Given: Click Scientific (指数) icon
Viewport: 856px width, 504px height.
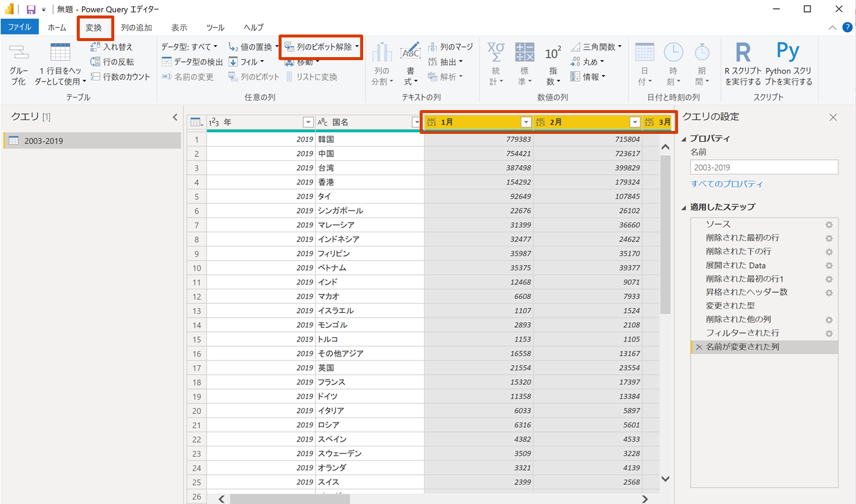Looking at the screenshot, I should pos(553,53).
